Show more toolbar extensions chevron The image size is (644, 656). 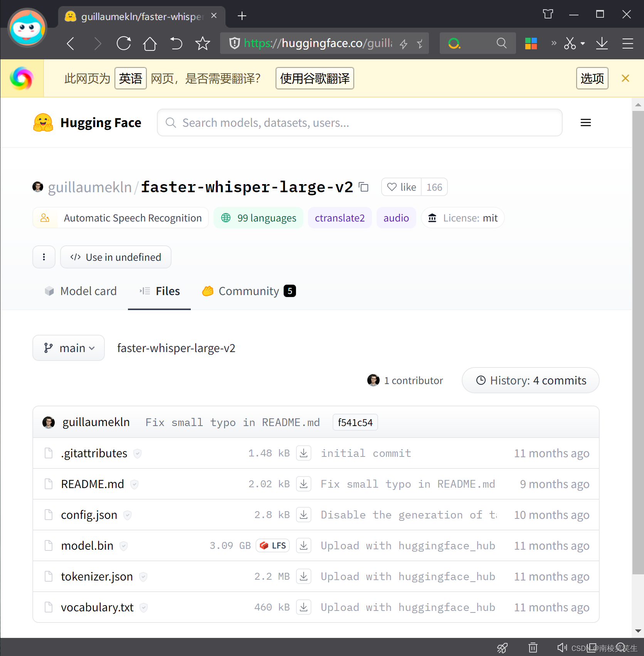tap(554, 43)
